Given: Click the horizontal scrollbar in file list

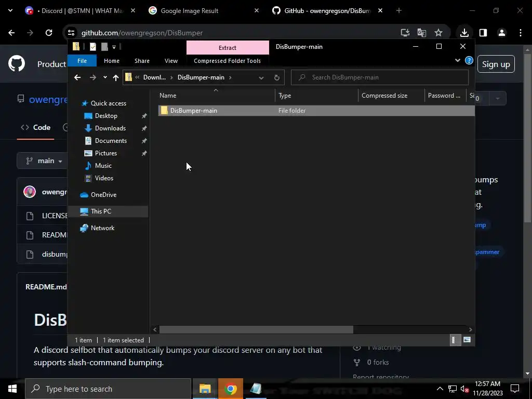Looking at the screenshot, I should [x=256, y=329].
